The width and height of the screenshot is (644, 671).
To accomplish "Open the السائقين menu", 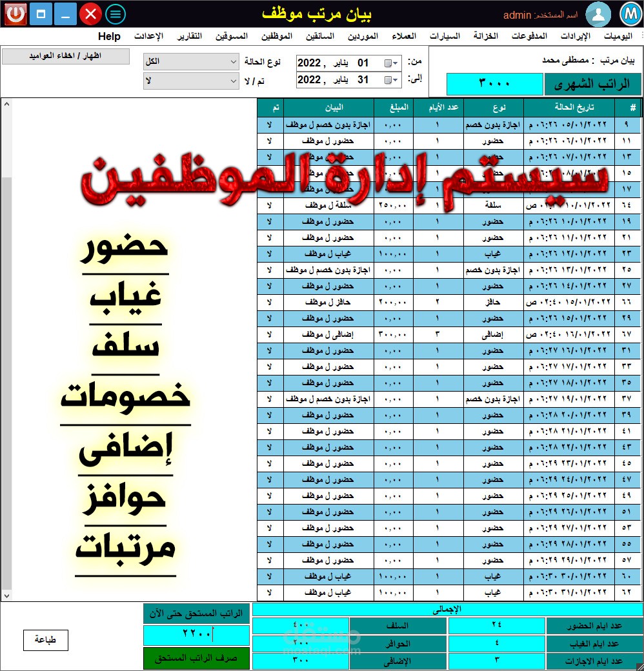I will (320, 36).
